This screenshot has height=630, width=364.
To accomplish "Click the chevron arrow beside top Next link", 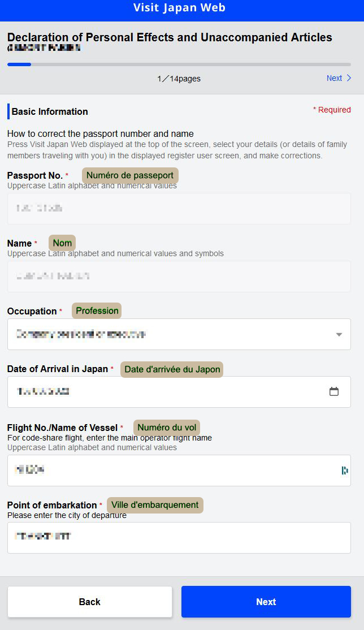I will pos(349,78).
